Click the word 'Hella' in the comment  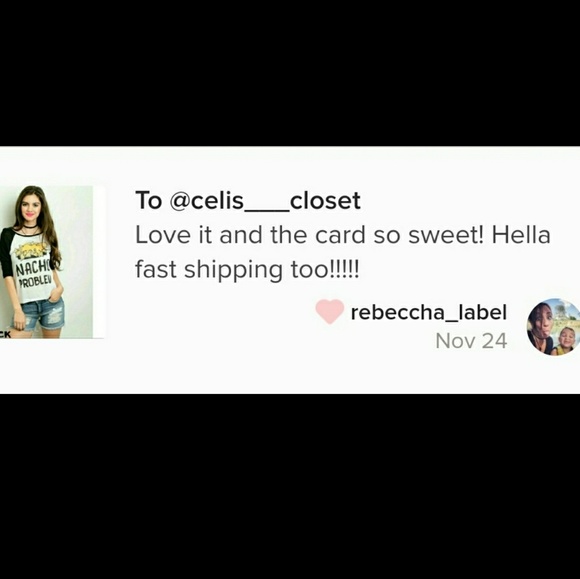click(521, 235)
